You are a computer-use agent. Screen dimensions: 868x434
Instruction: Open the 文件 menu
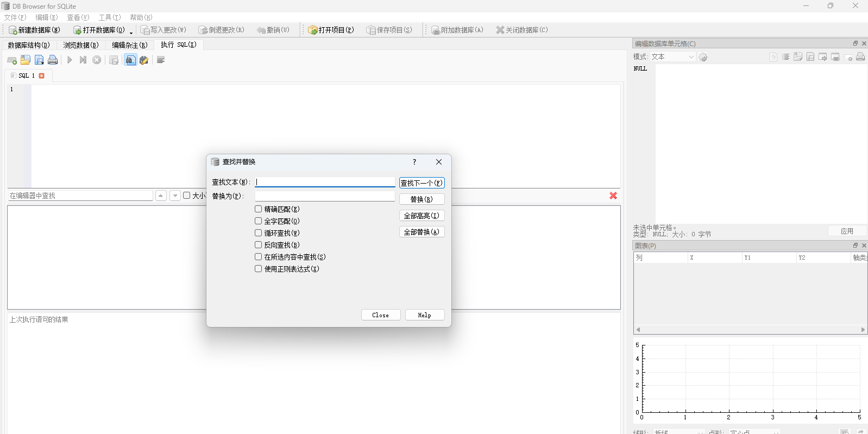(15, 17)
